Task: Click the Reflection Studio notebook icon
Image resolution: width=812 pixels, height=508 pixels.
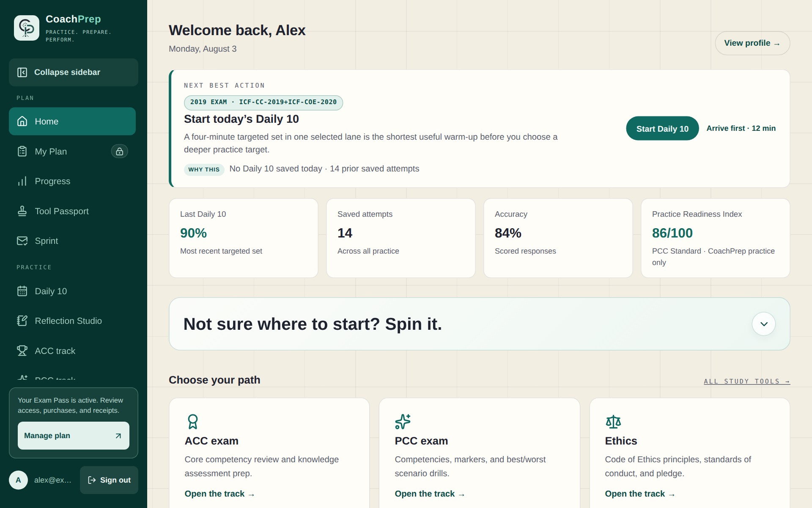Action: (x=22, y=321)
